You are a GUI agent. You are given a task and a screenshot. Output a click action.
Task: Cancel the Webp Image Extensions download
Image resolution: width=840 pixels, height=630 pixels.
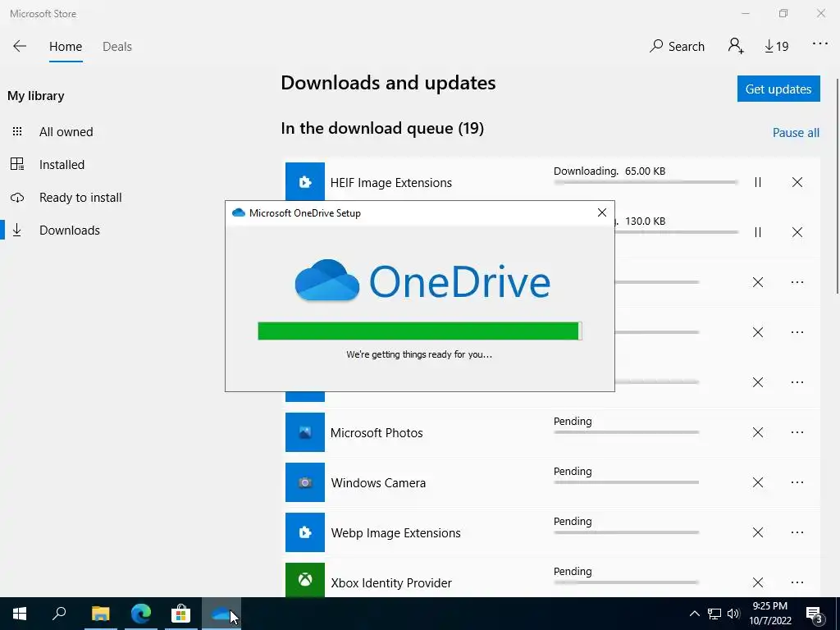757,532
